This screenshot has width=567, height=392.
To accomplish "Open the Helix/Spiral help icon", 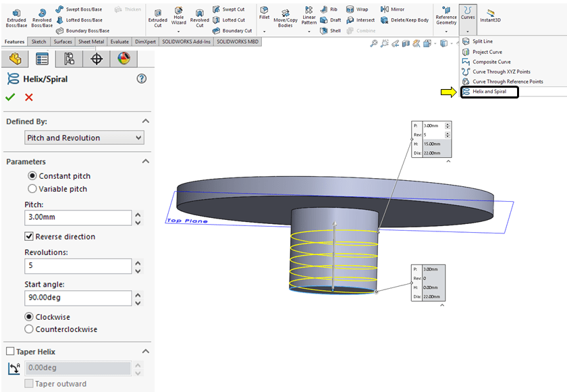I will click(x=142, y=79).
